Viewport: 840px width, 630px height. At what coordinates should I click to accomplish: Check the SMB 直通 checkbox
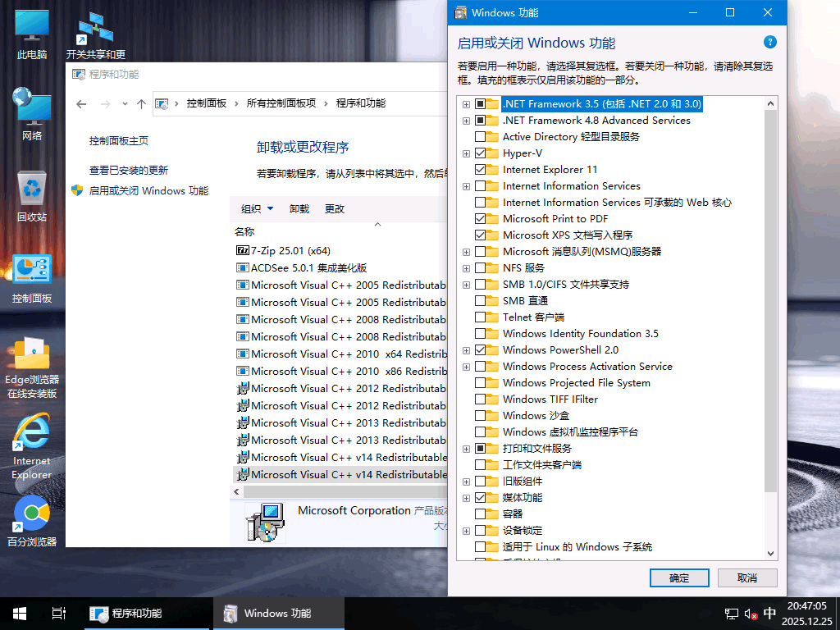[x=480, y=301]
